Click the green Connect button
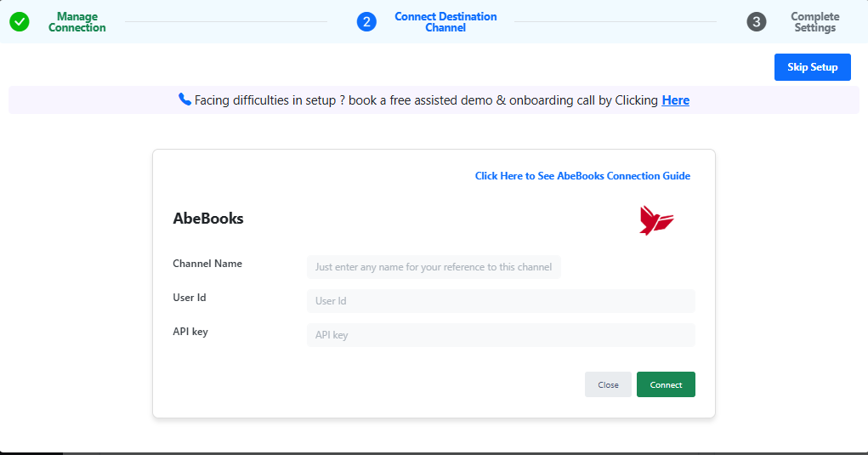The image size is (868, 455). pyautogui.click(x=666, y=384)
